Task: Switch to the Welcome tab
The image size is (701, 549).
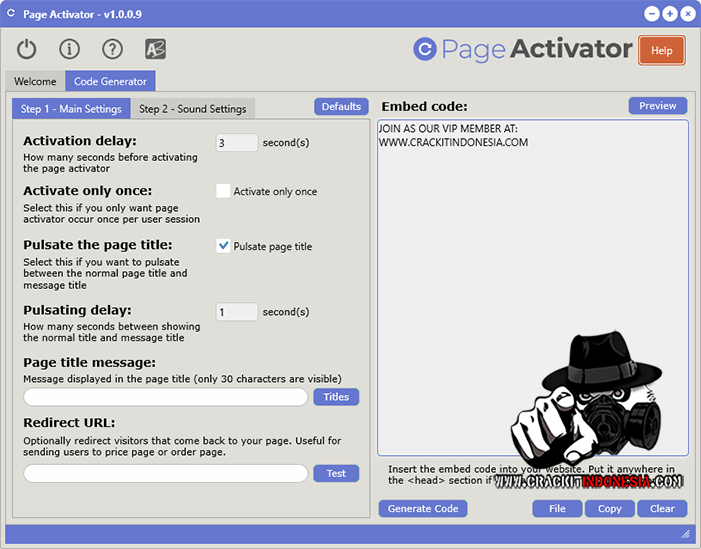Action: [35, 81]
